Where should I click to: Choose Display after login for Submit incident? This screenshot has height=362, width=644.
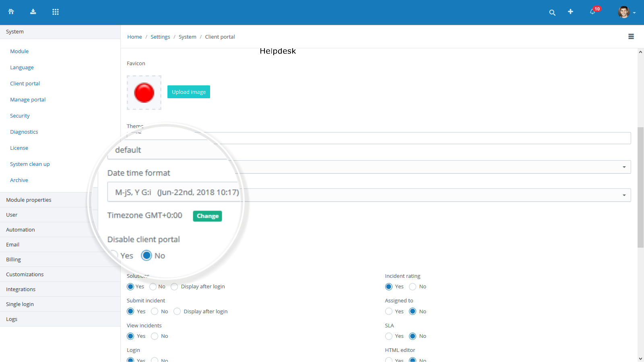click(177, 311)
